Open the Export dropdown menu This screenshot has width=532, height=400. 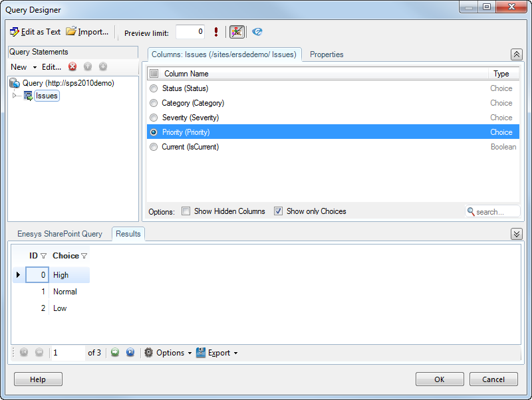217,353
